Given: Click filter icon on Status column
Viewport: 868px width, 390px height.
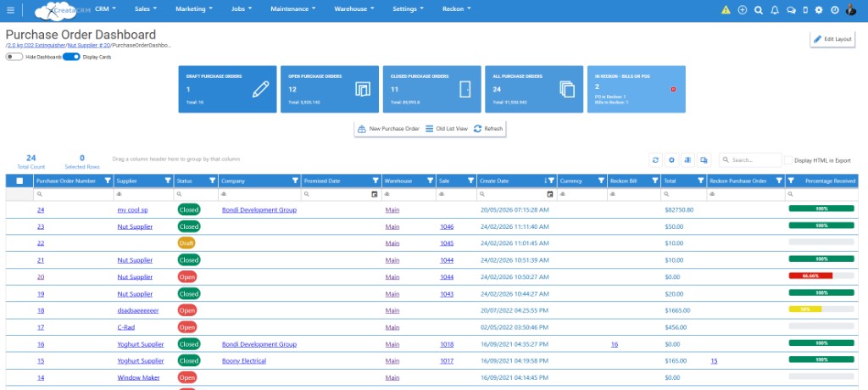Looking at the screenshot, I should [213, 181].
